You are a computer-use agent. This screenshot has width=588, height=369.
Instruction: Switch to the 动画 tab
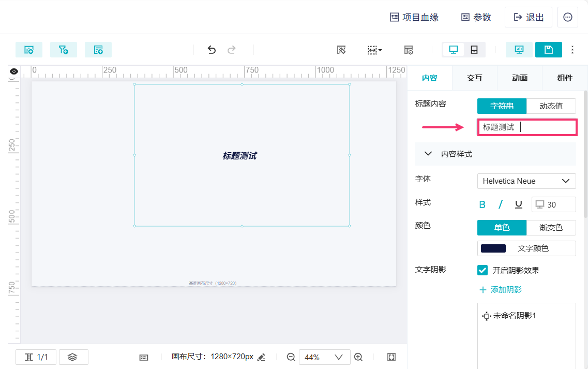click(520, 78)
